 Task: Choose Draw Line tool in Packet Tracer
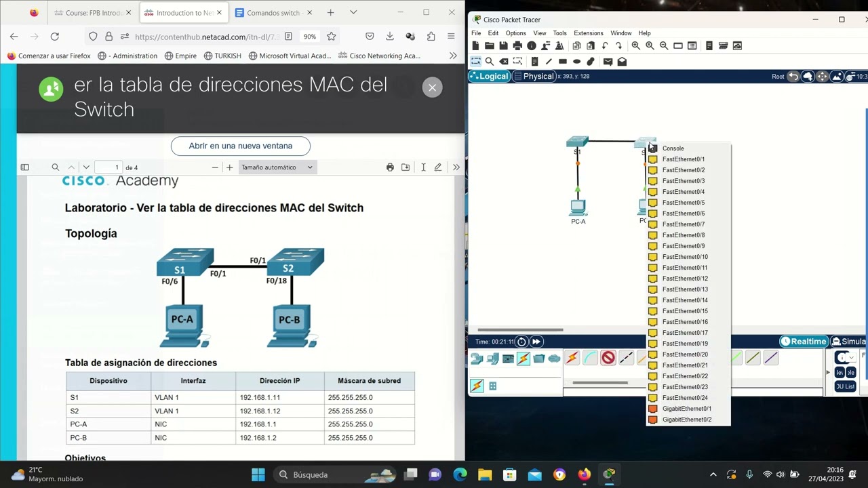(x=549, y=62)
